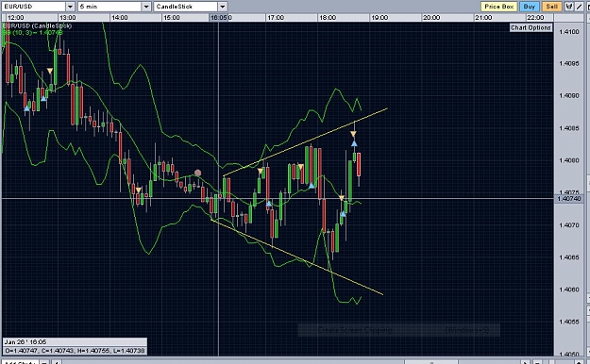Click the pink circle marker on the chart
Image resolution: width=590 pixels, height=364 pixels.
[197, 173]
